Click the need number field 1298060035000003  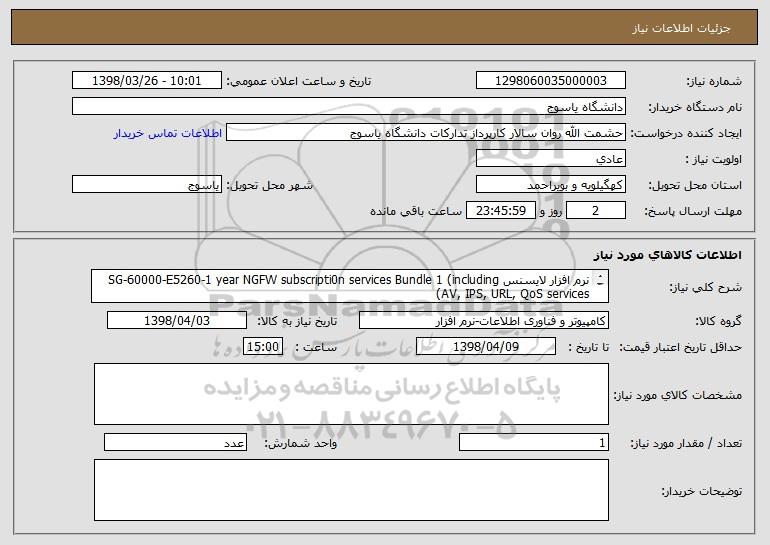(x=550, y=81)
